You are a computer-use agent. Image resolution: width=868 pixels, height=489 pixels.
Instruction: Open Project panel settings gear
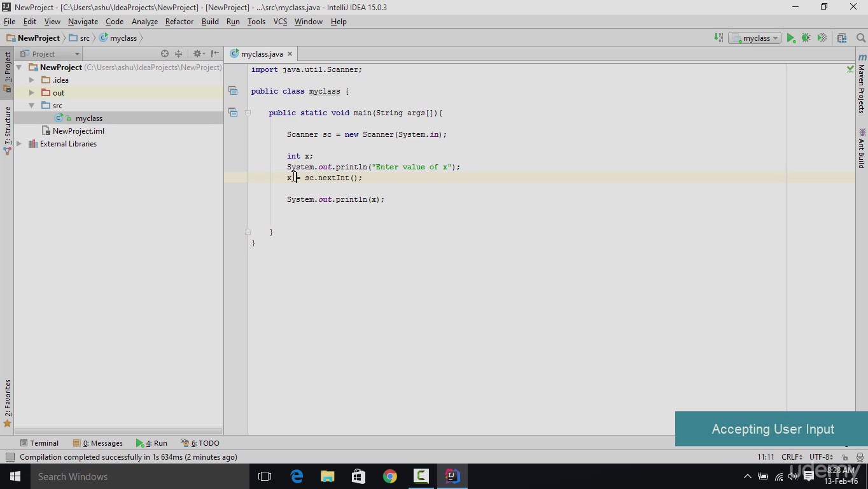coord(198,54)
